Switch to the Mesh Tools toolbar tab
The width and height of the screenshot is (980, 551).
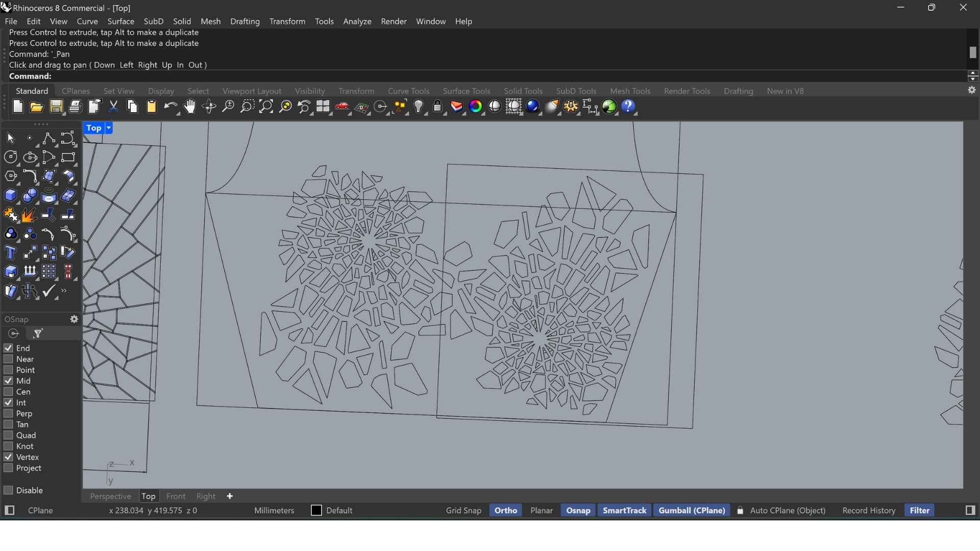click(630, 91)
